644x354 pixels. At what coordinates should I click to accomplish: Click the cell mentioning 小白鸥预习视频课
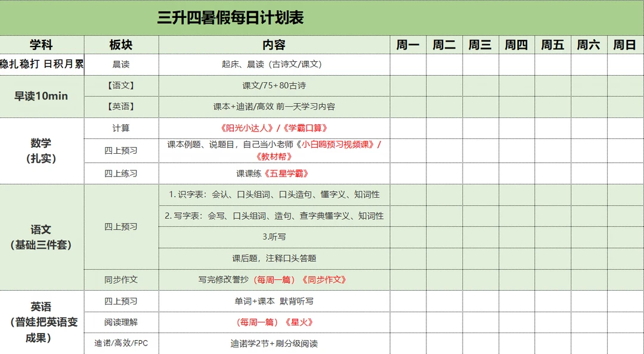click(274, 151)
